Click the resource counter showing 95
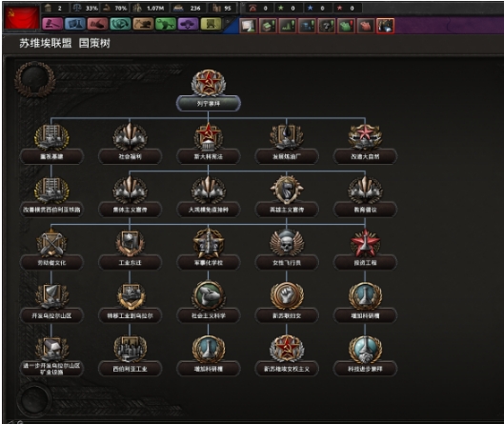The width and height of the screenshot is (504, 424). [x=223, y=8]
